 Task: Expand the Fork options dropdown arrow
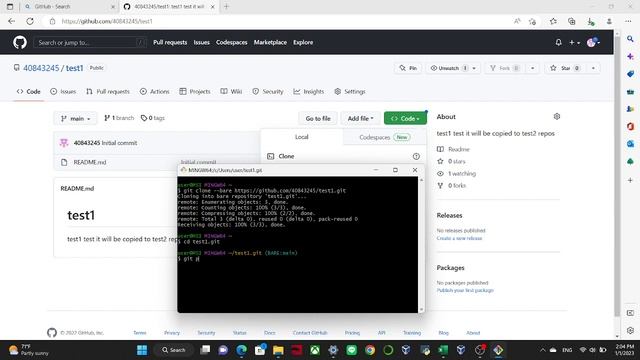[532, 68]
